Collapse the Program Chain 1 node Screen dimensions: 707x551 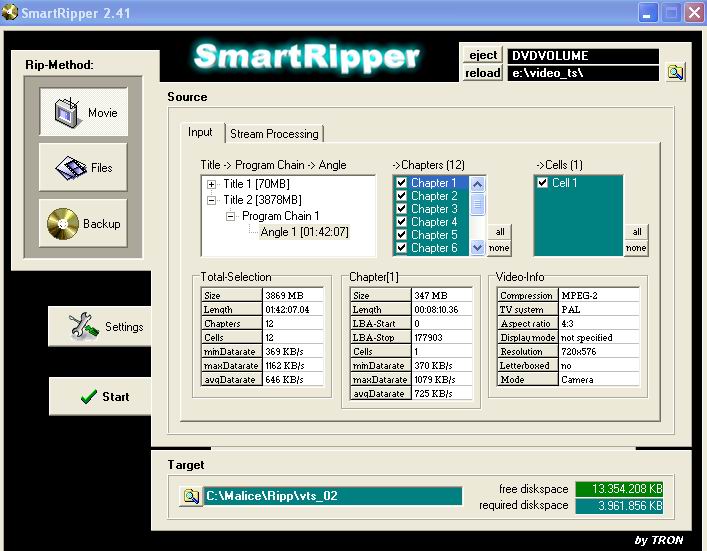[230, 216]
